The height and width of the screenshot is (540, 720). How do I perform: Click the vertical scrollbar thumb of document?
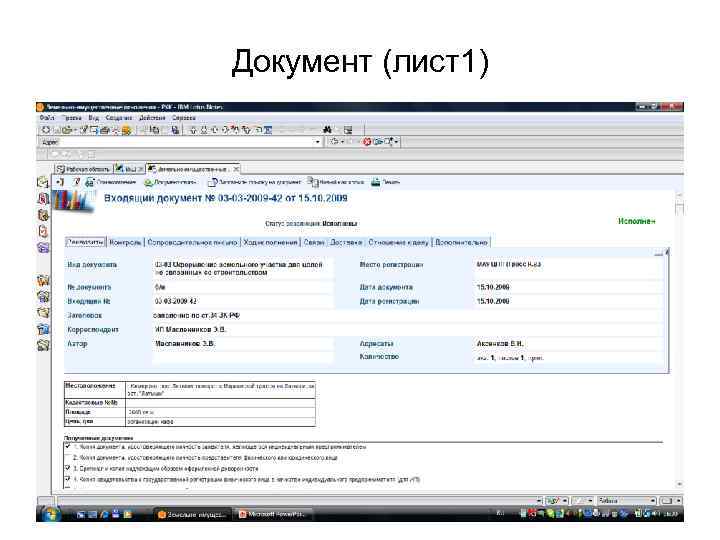[680, 208]
